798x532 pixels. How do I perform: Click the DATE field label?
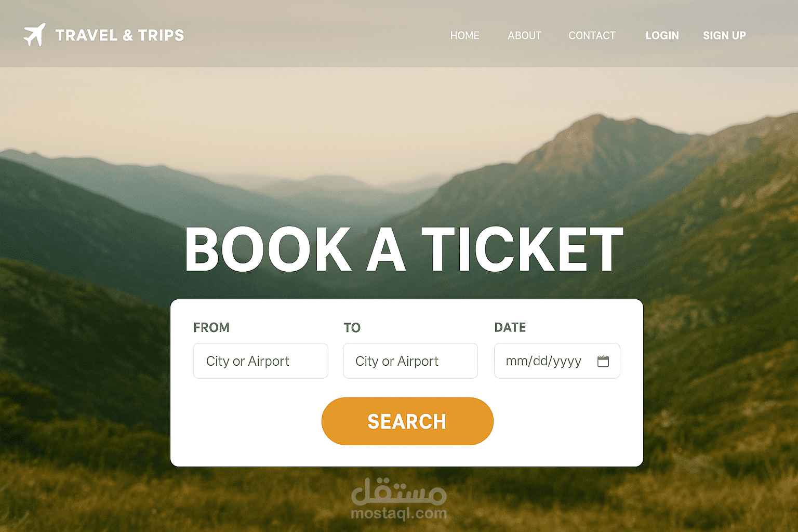(x=510, y=327)
